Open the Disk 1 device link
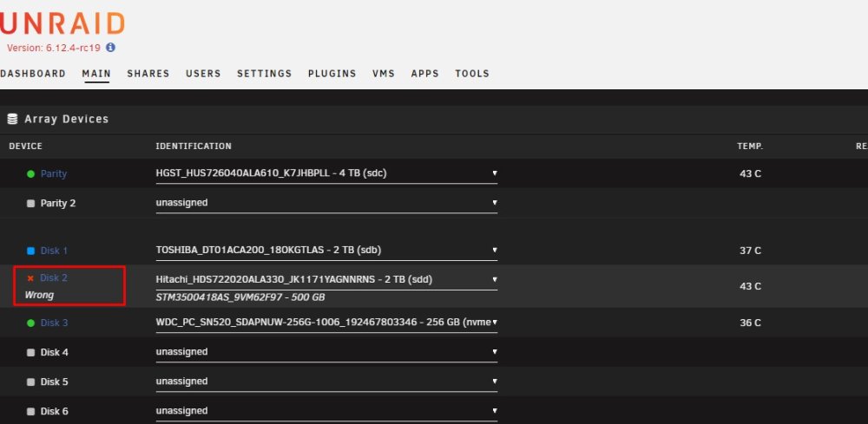Viewport: 868px width, 424px height. click(x=54, y=251)
